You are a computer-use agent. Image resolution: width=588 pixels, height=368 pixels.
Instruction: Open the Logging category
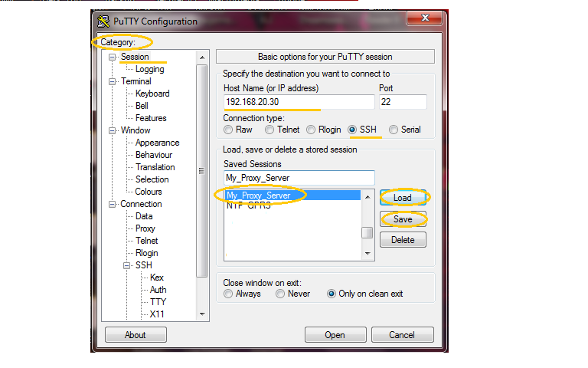click(149, 69)
